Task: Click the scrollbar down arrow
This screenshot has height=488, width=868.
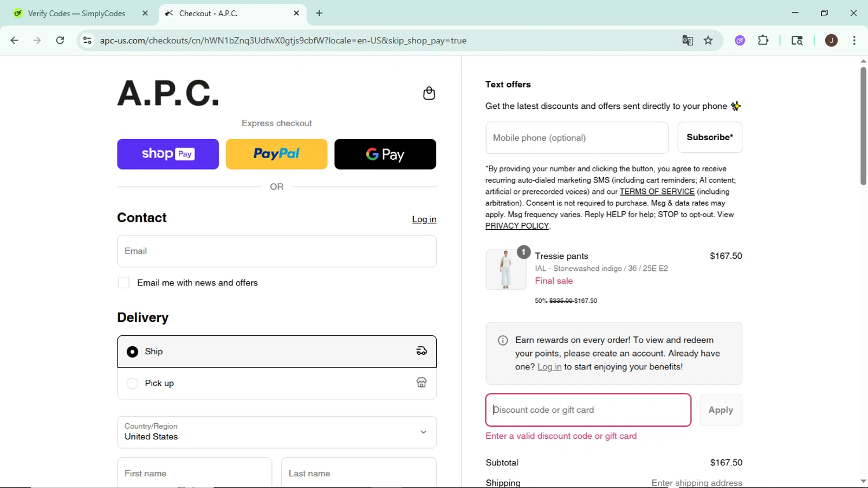Action: (863, 481)
